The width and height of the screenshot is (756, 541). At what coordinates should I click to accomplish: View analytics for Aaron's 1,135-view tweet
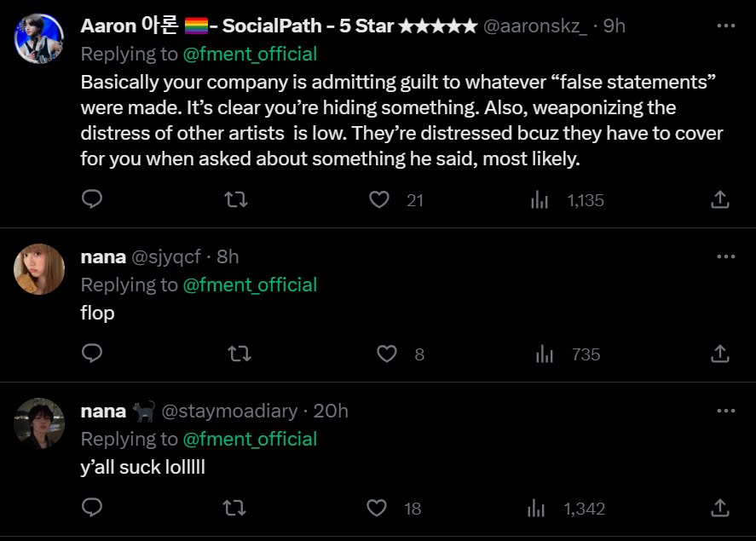540,199
